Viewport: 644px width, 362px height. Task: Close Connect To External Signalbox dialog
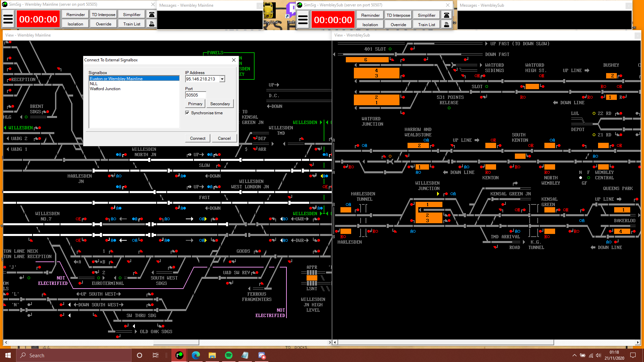coord(233,60)
